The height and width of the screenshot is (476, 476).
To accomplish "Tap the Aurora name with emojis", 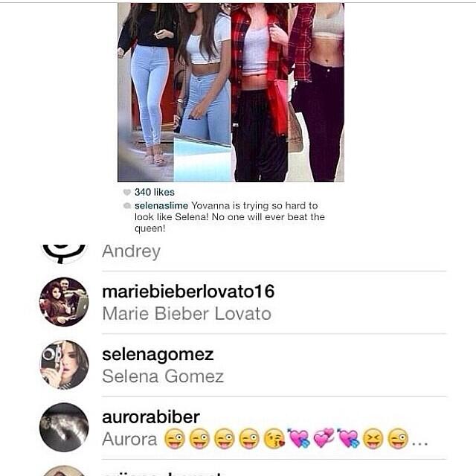I will 265,439.
